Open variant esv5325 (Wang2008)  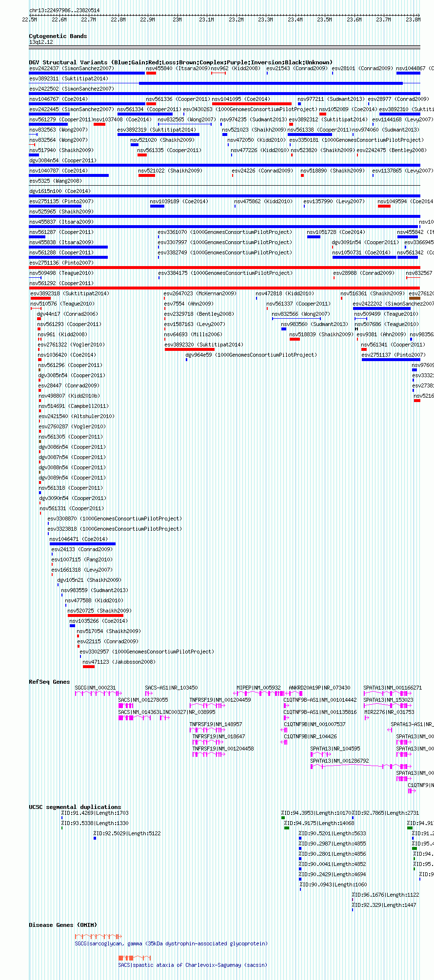[56, 181]
